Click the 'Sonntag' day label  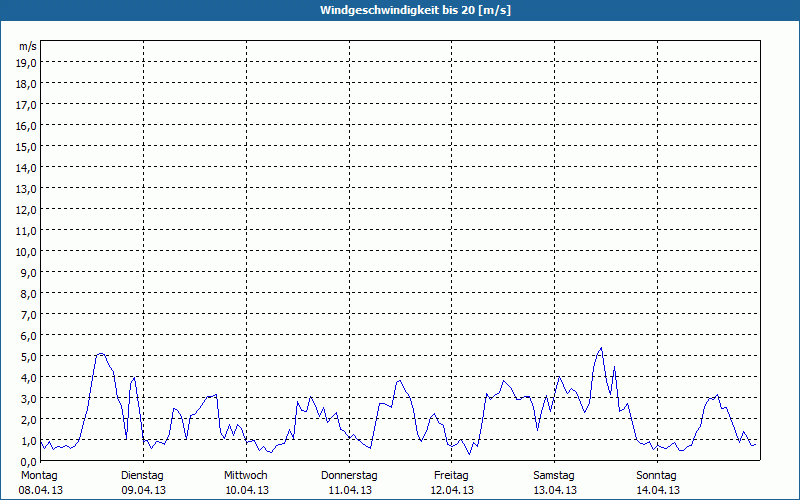click(x=656, y=476)
